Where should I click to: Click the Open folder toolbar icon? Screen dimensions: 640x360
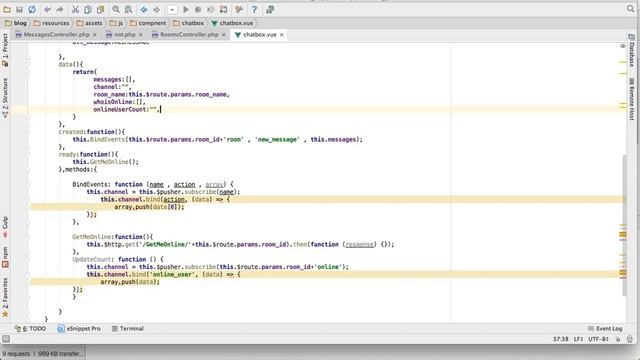coord(7,9)
